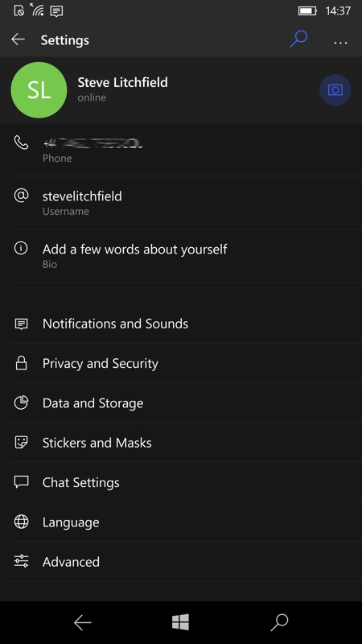Open the stevelitchfield username entry
Viewport: 362px width, 644px height.
(181, 203)
